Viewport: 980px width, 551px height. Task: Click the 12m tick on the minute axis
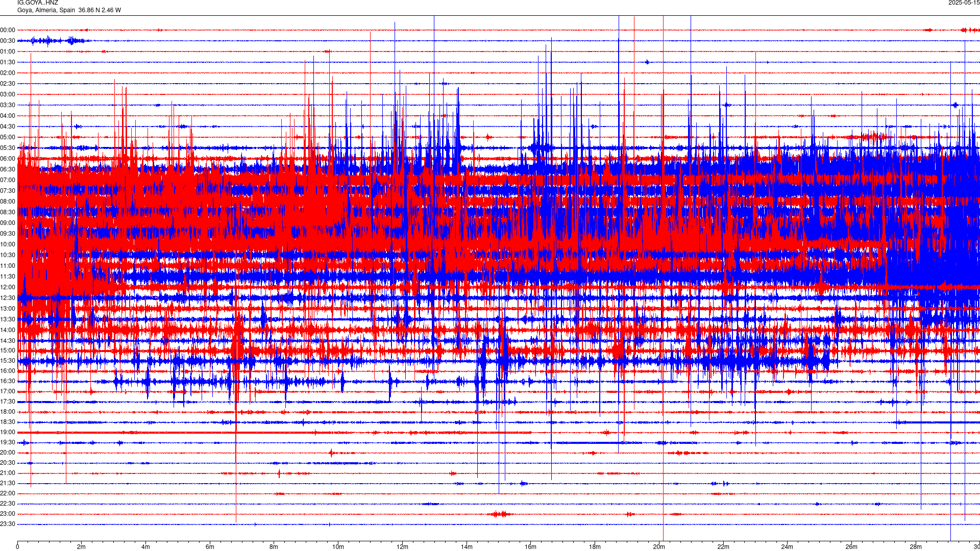click(402, 547)
